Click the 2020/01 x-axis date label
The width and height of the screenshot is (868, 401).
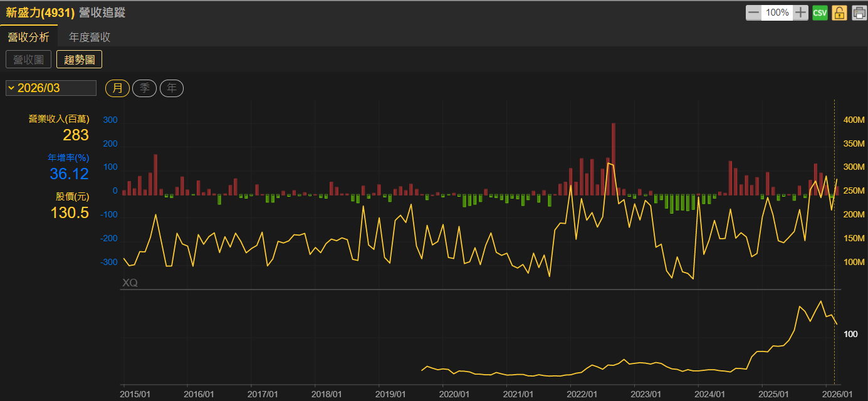(455, 394)
